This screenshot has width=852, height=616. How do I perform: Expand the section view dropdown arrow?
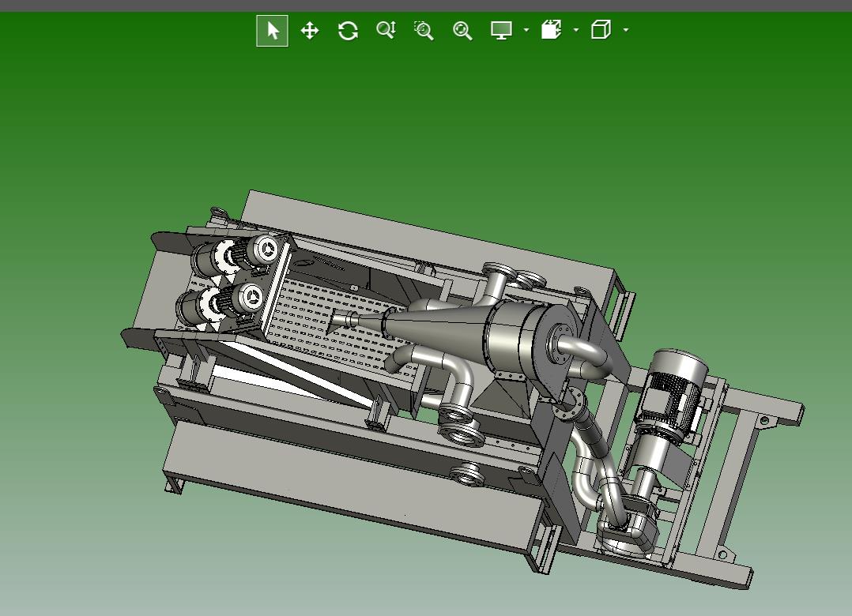point(576,30)
